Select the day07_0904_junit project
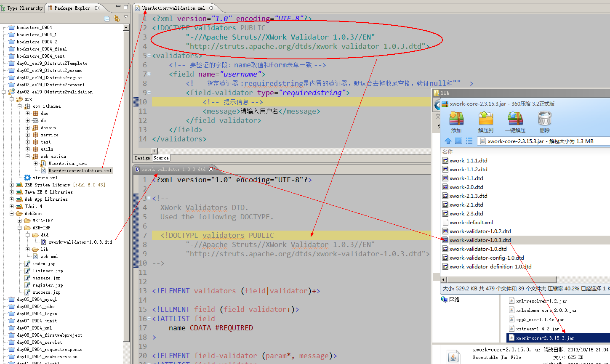610x364 pixels. [37, 321]
